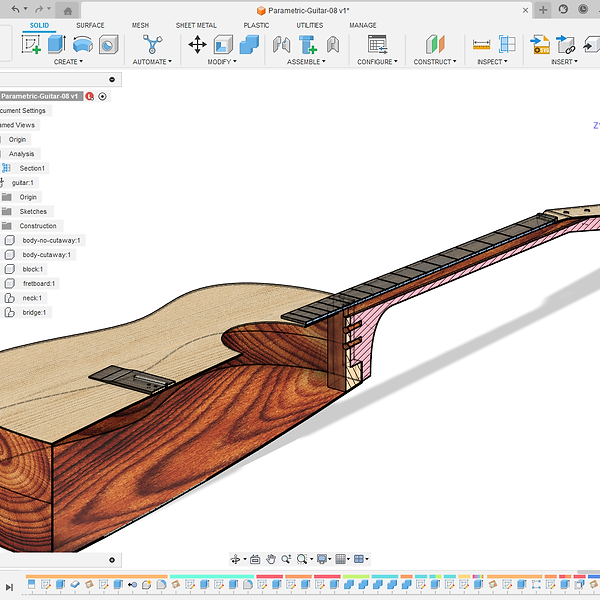
Task: Jump timeline marker to the end
Action: click(10, 587)
